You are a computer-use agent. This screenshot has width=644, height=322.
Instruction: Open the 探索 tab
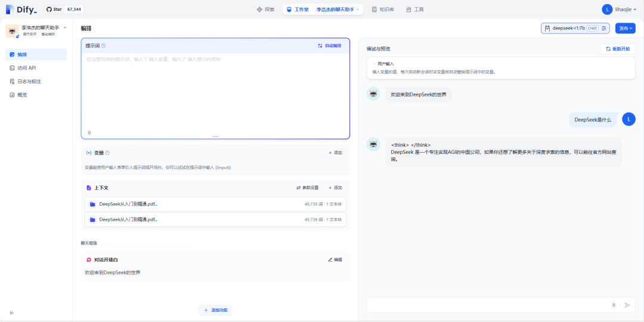click(x=265, y=10)
